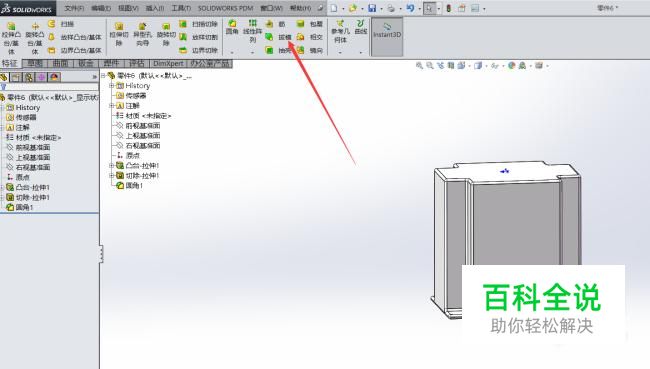
Task: Click the 筋 rib tool
Action: click(276, 24)
